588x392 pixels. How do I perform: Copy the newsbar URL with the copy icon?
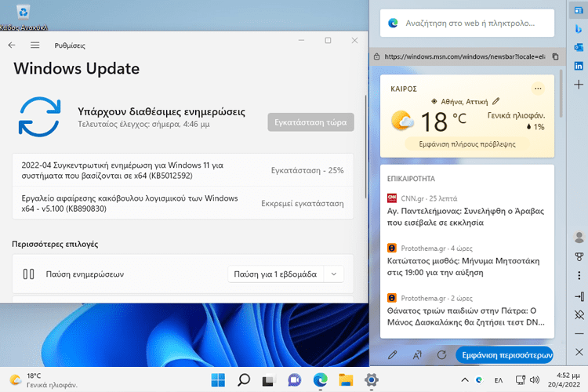pyautogui.click(x=555, y=56)
